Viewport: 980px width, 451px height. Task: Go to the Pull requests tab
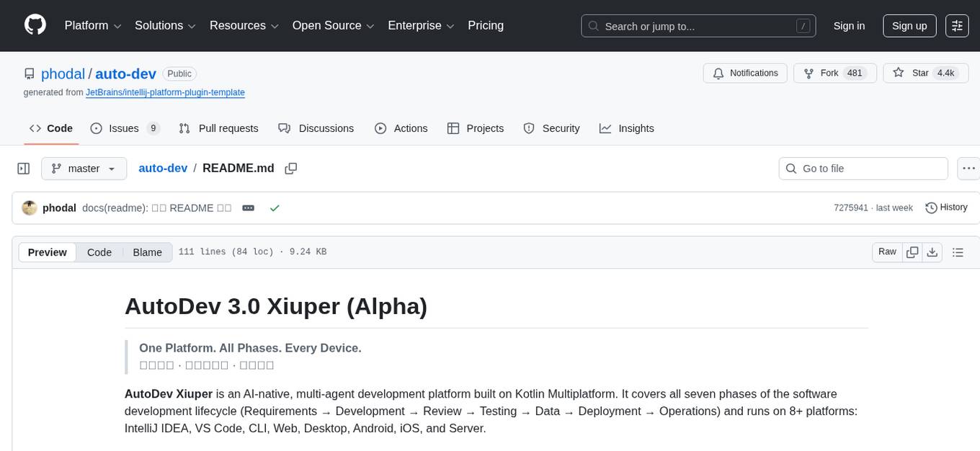tap(219, 128)
